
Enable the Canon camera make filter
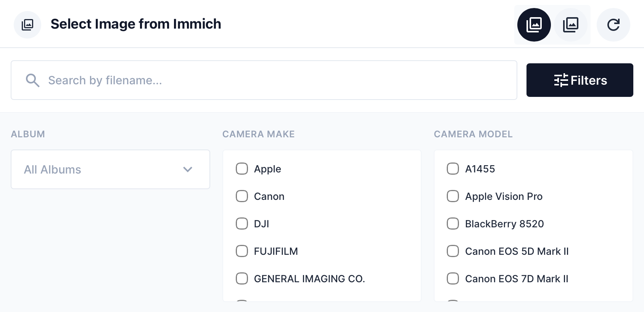click(x=241, y=196)
